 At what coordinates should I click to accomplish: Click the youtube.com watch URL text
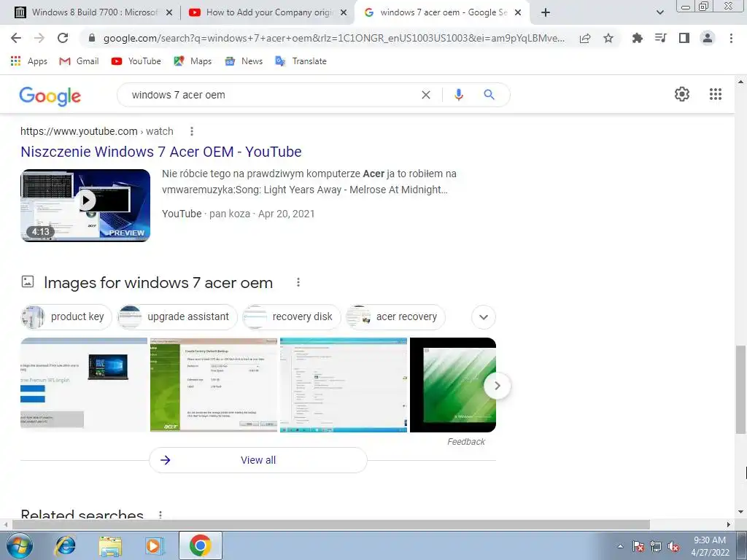tap(97, 131)
